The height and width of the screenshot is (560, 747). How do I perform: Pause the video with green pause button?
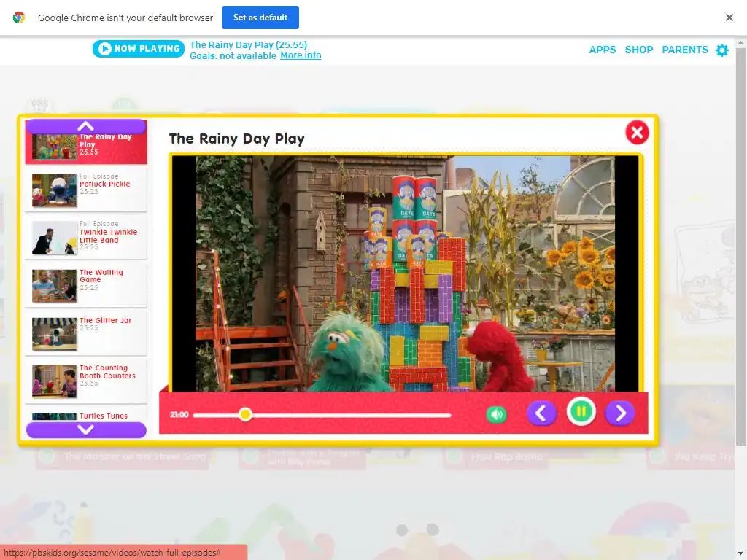tap(581, 411)
